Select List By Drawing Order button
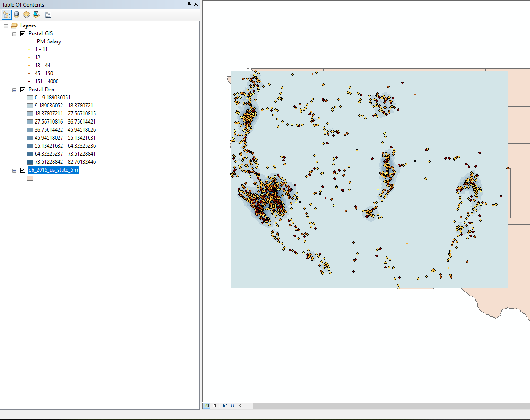Viewport: 530px width, 420px height. pos(7,15)
